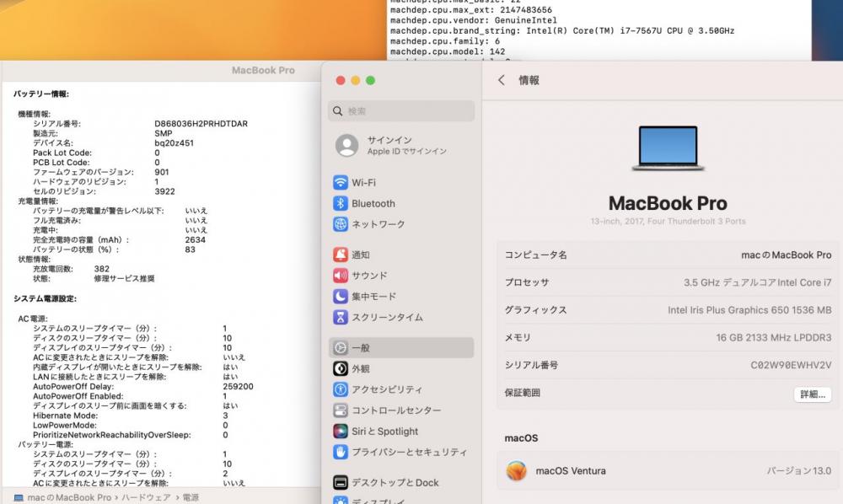The height and width of the screenshot is (504, 843).
Task: Open the 外観 appearance icon
Action: [341, 368]
